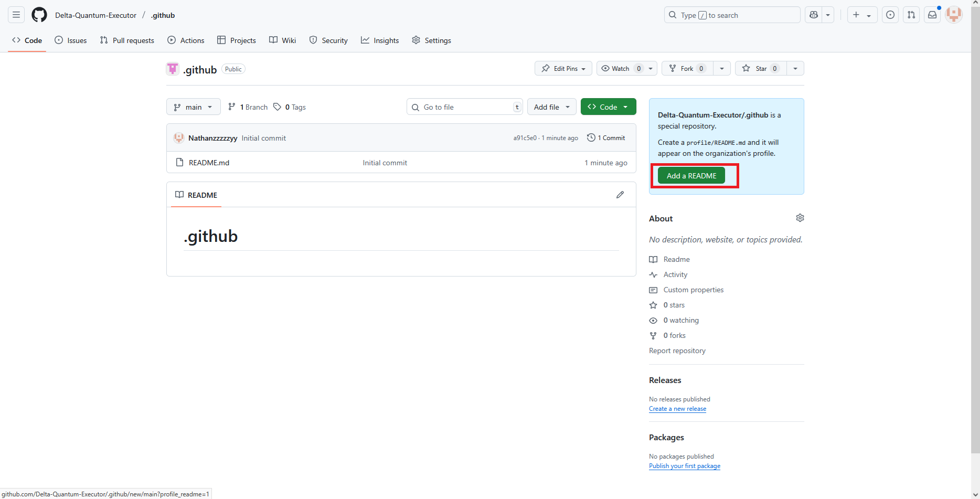Open the README.md file
This screenshot has height=499, width=980.
pyautogui.click(x=209, y=163)
